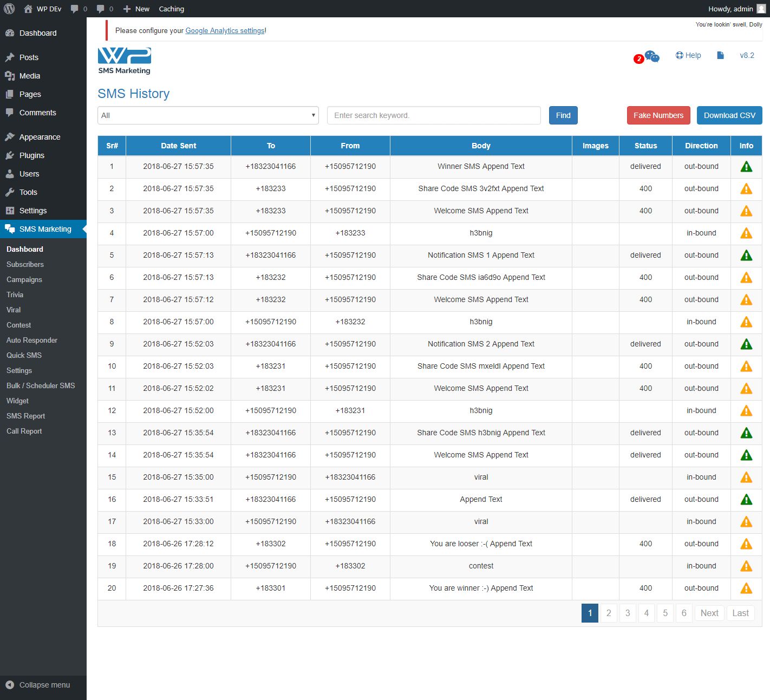Open the Plugins menu item
This screenshot has width=770, height=700.
[x=31, y=155]
